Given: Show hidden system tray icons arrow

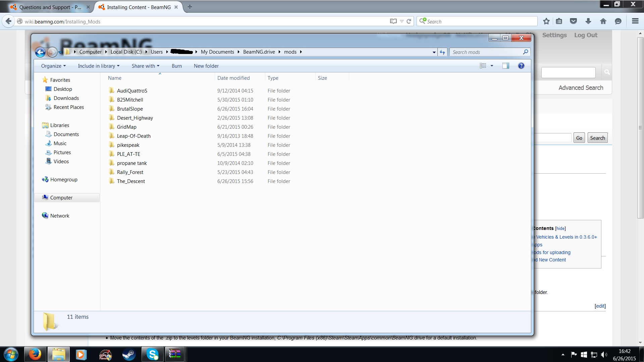Looking at the screenshot, I should coord(563,355).
